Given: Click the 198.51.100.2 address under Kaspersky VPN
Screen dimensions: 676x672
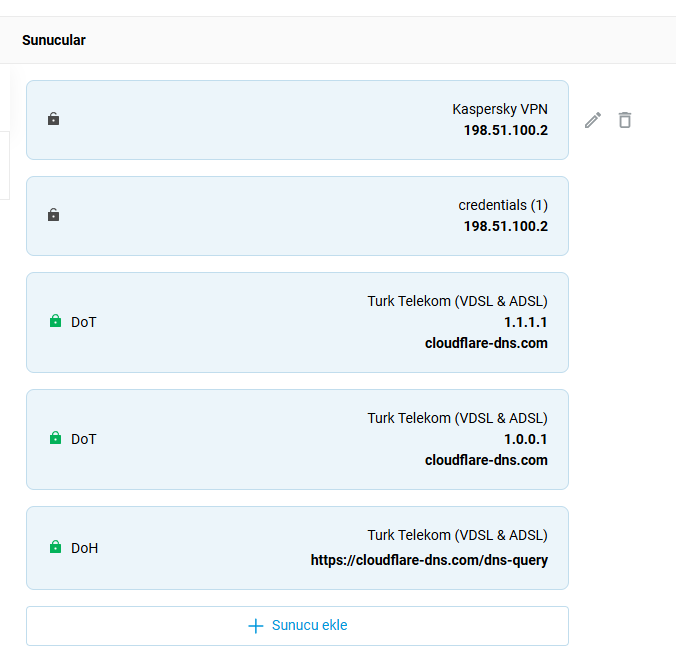Looking at the screenshot, I should coord(506,130).
